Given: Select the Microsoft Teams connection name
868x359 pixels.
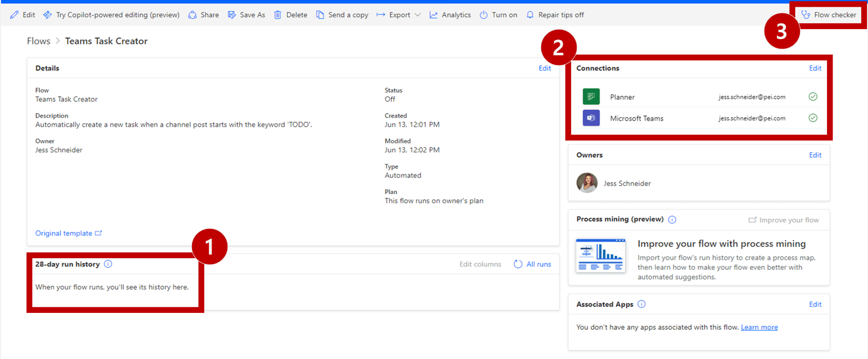Looking at the screenshot, I should [637, 118].
